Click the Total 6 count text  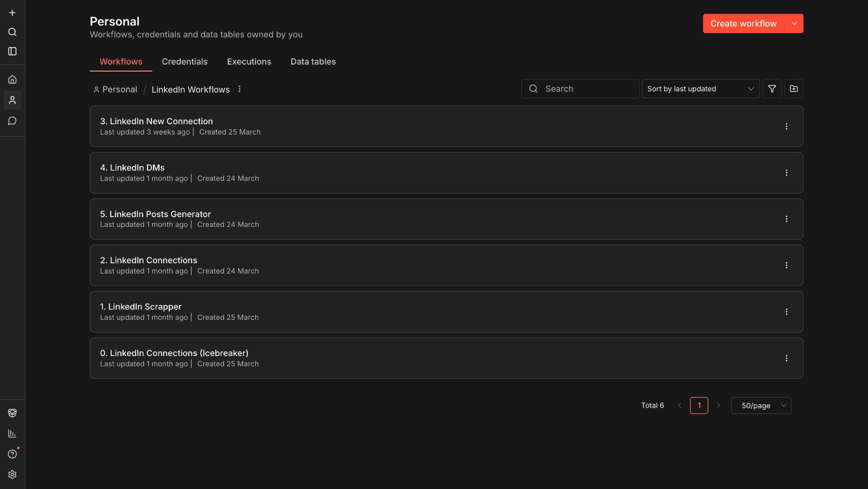[x=653, y=406]
